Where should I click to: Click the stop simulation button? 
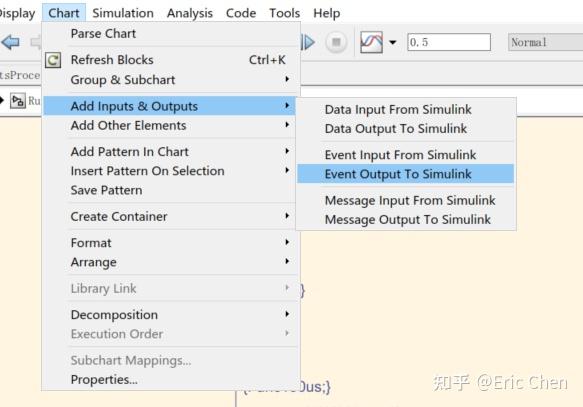[336, 42]
